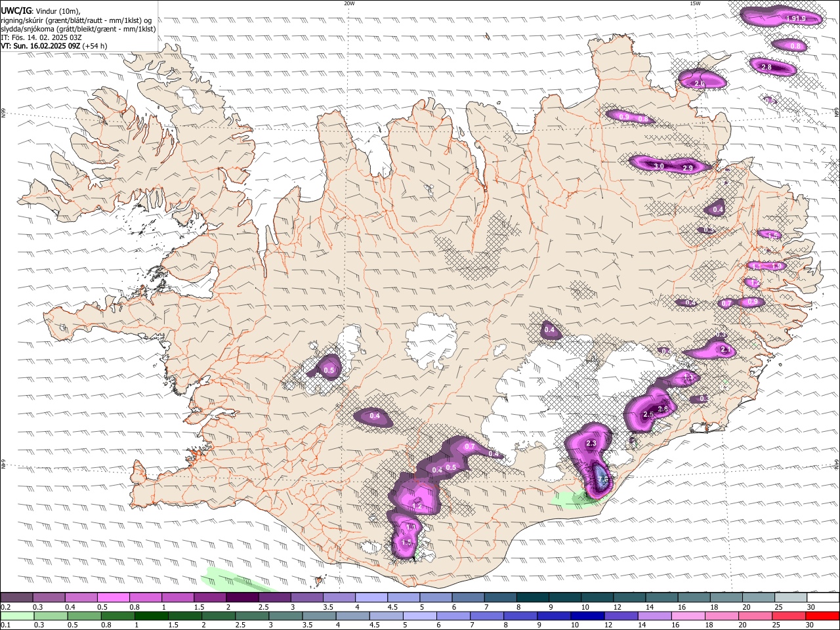
Task: Click the '30' label on purple legend row
Action: pos(811,607)
